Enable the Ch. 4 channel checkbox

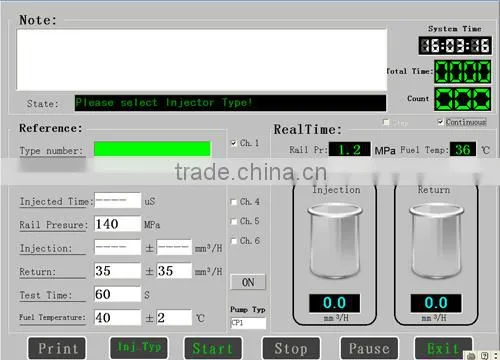tap(234, 202)
